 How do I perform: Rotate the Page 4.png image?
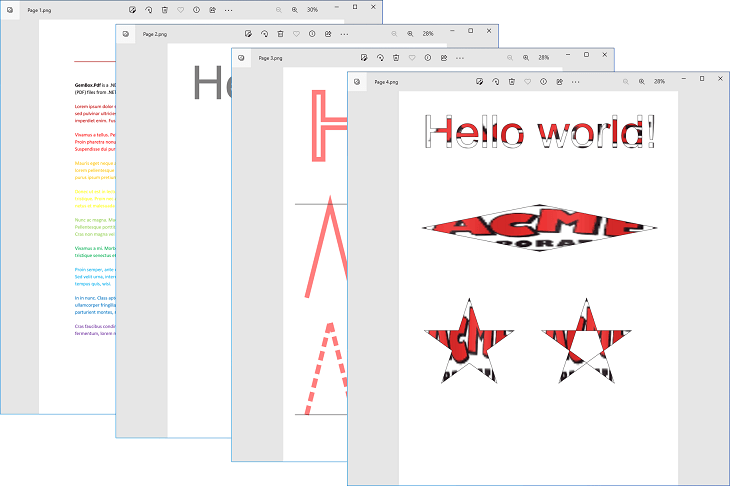(x=496, y=81)
